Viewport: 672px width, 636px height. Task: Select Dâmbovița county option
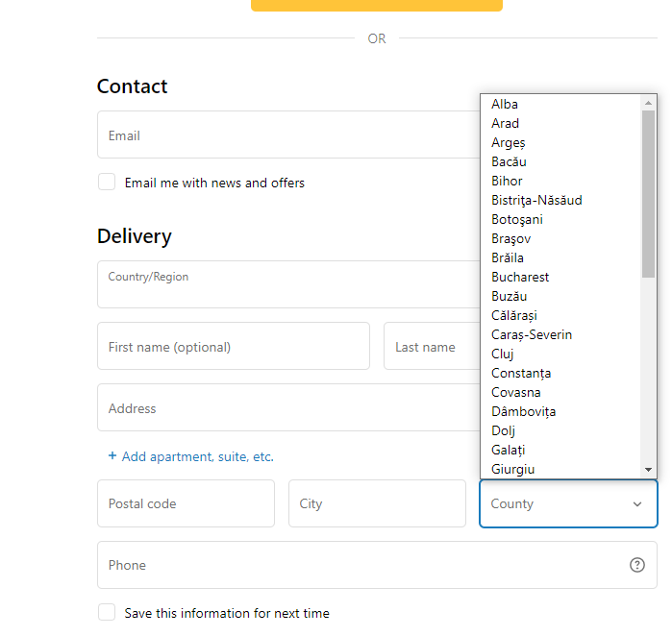click(x=560, y=411)
